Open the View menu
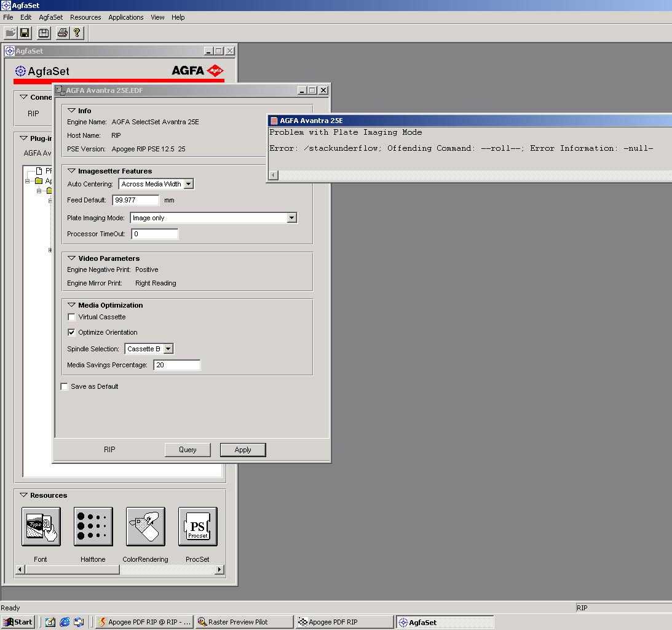 coord(157,17)
